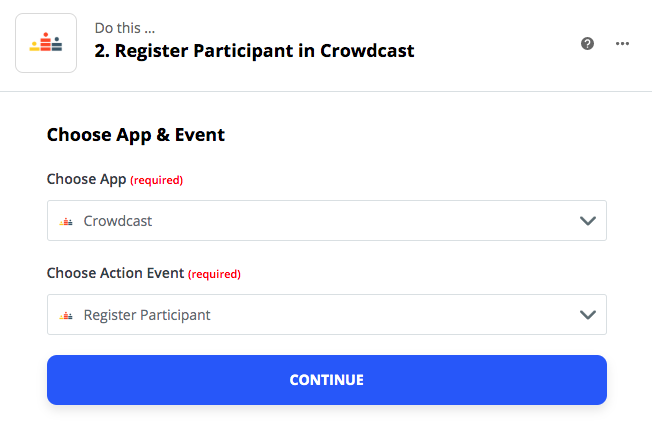The width and height of the screenshot is (652, 444).
Task: Click the Crowdcast logo in step header
Action: point(46,43)
